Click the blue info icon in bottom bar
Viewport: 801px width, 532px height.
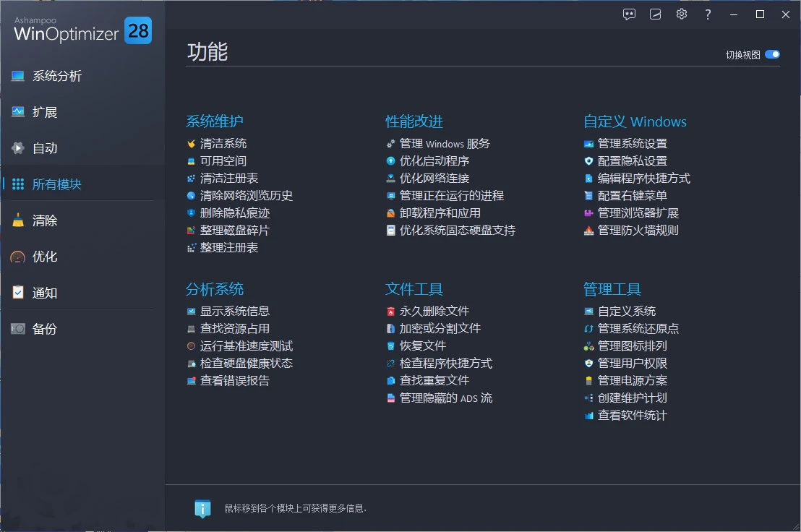click(201, 508)
